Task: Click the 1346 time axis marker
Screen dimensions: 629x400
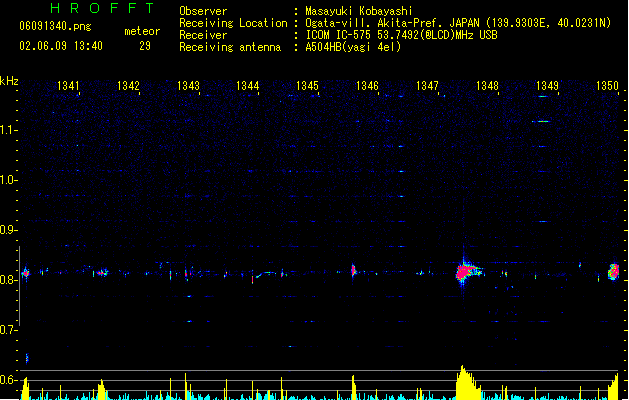Action: 367,85
